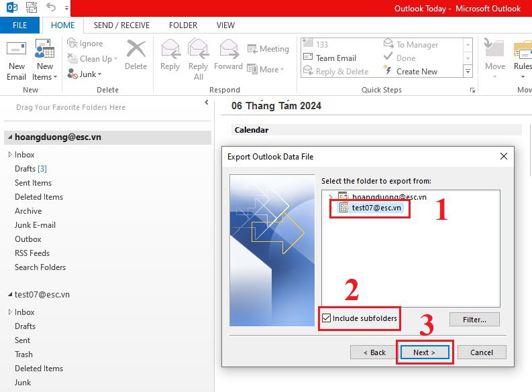This screenshot has height=392, width=532.
Task: Click the Ignore conversation icon
Action: 72,44
